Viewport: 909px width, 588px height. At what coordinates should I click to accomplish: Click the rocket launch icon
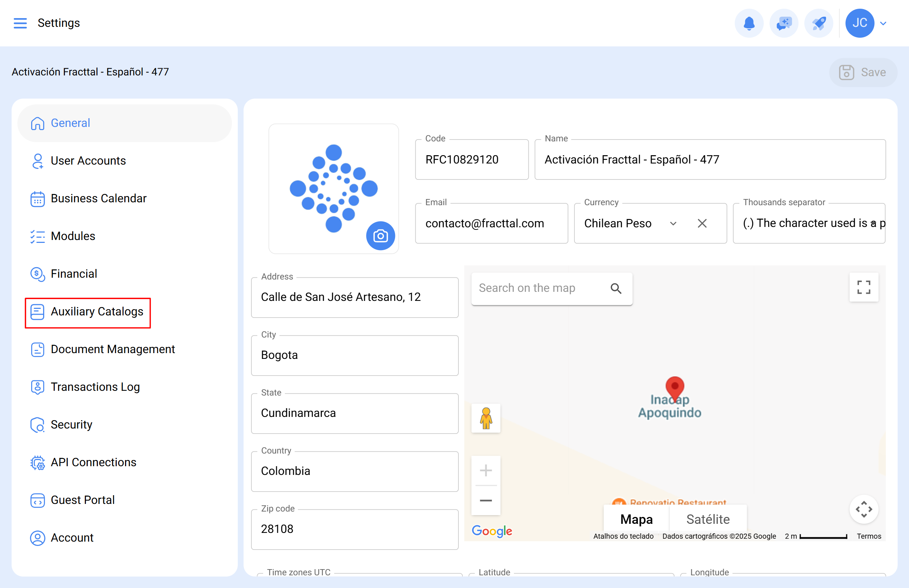click(818, 23)
